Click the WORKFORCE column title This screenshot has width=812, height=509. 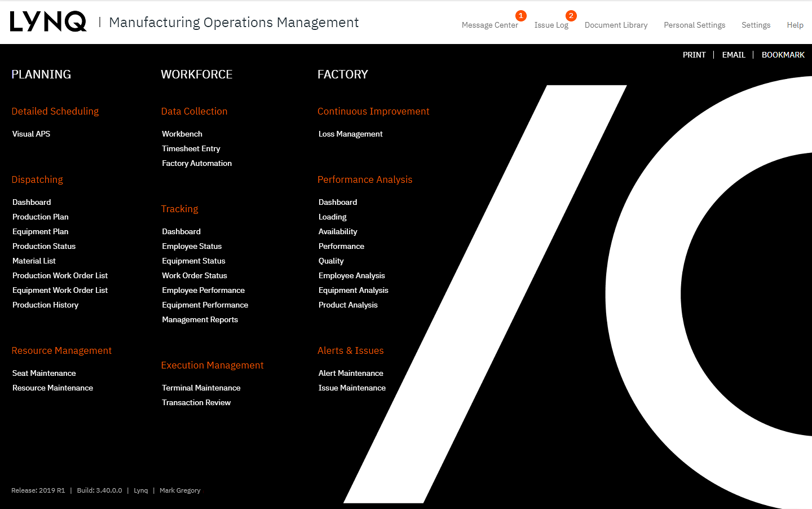[x=197, y=74]
